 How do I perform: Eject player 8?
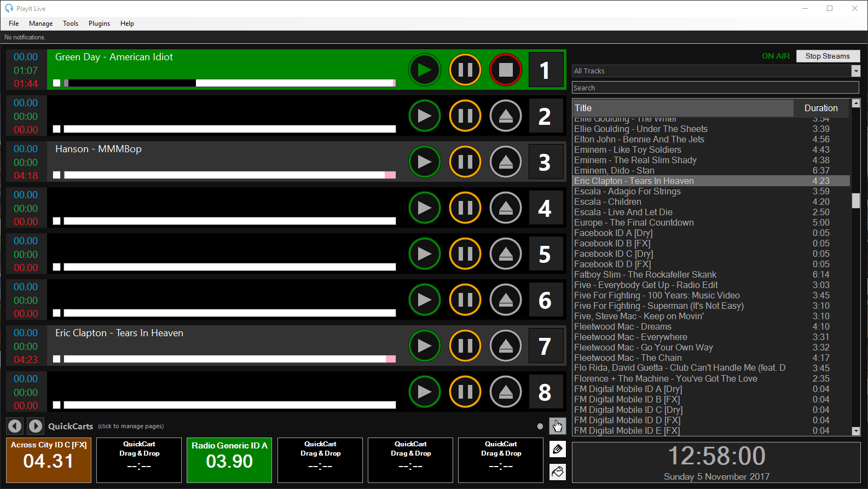[506, 392]
